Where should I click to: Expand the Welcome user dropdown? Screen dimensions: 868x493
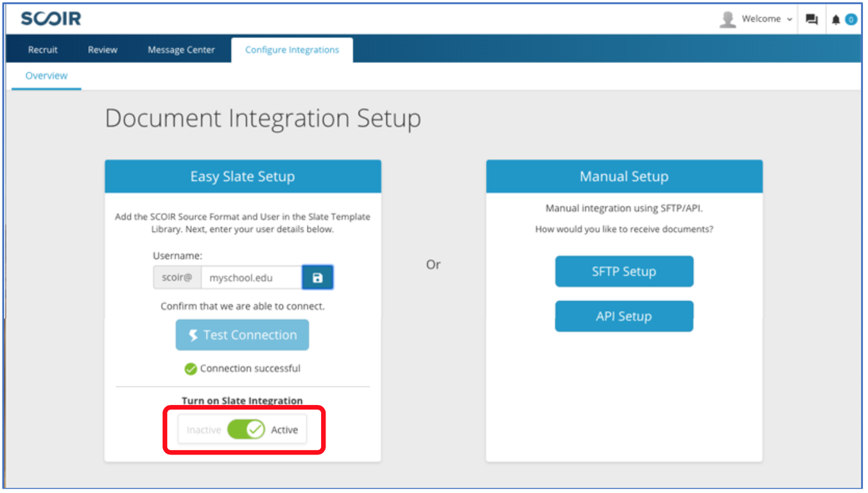point(767,19)
